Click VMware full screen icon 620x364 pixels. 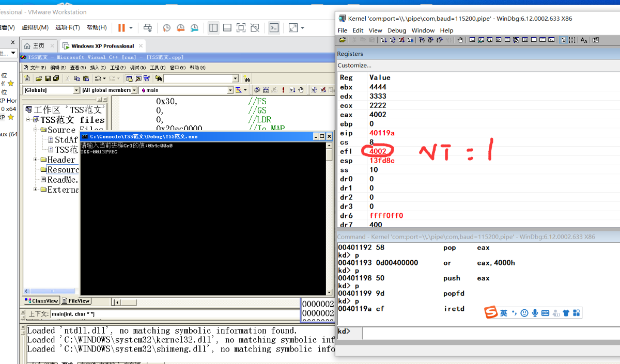241,28
